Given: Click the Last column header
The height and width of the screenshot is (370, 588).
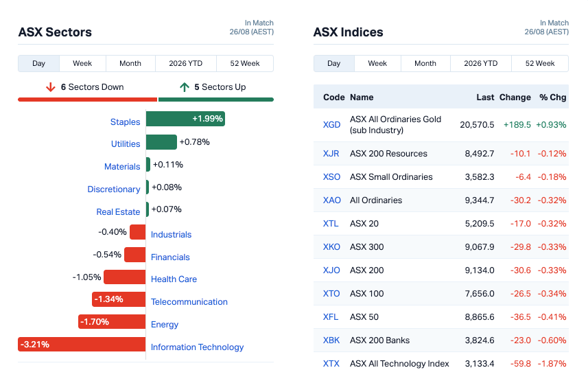Looking at the screenshot, I should point(485,97).
